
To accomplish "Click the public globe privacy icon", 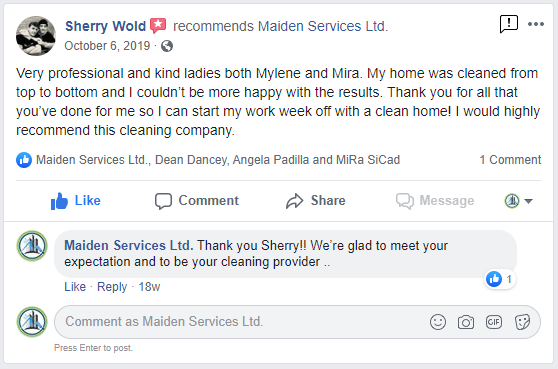I will [167, 46].
